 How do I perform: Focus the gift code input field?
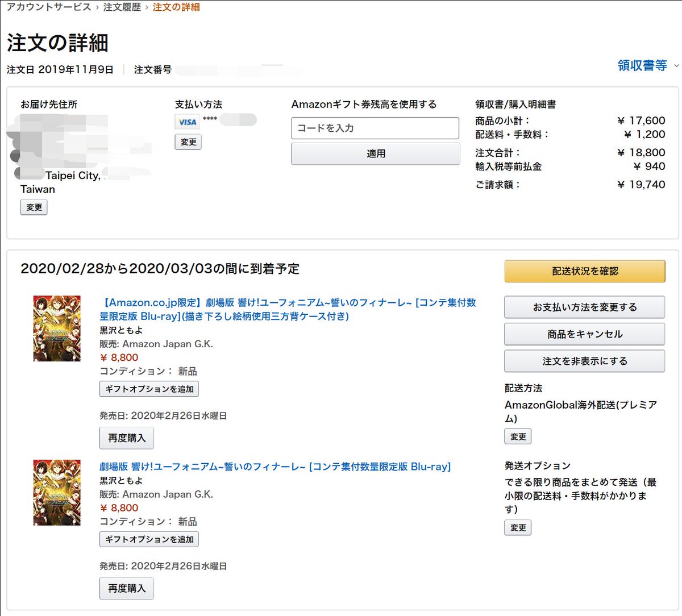click(375, 128)
